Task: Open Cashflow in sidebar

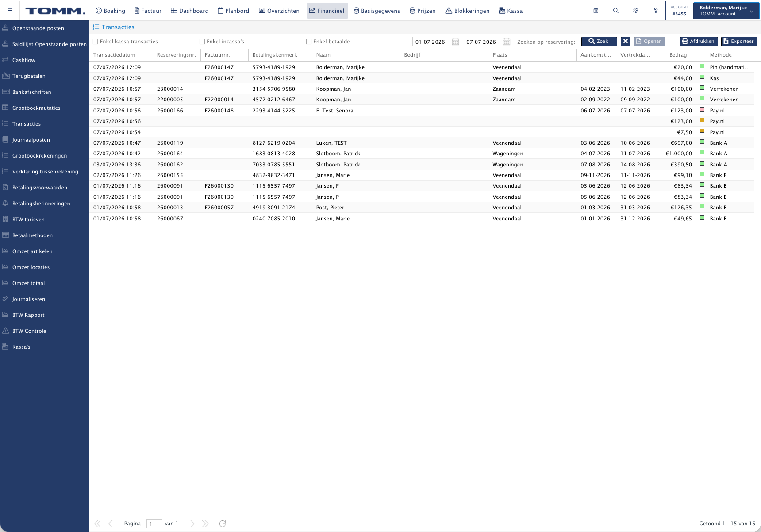Action: [44, 60]
